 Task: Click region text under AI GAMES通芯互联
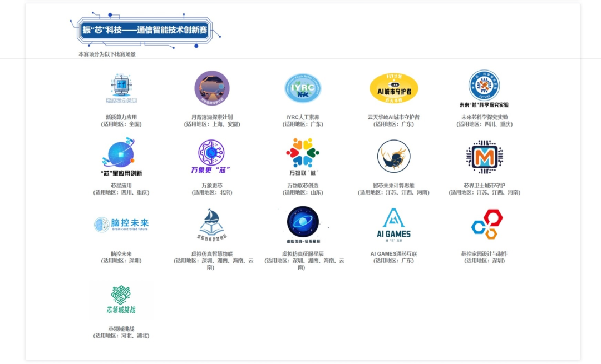[x=393, y=261]
